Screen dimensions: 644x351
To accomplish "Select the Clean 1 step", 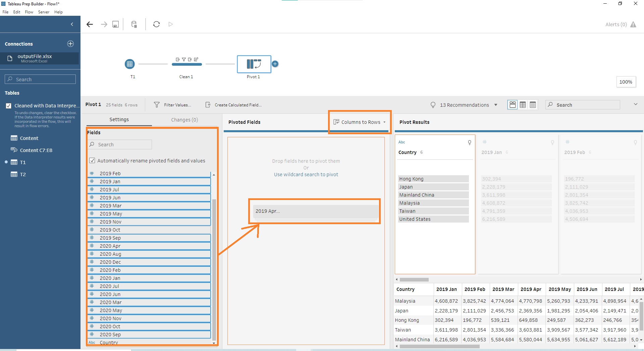I will point(186,64).
